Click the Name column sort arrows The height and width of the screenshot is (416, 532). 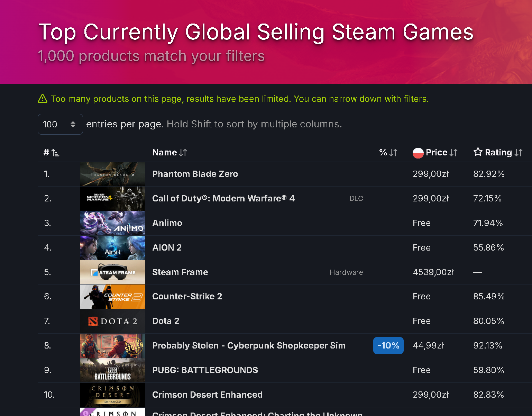pos(183,153)
